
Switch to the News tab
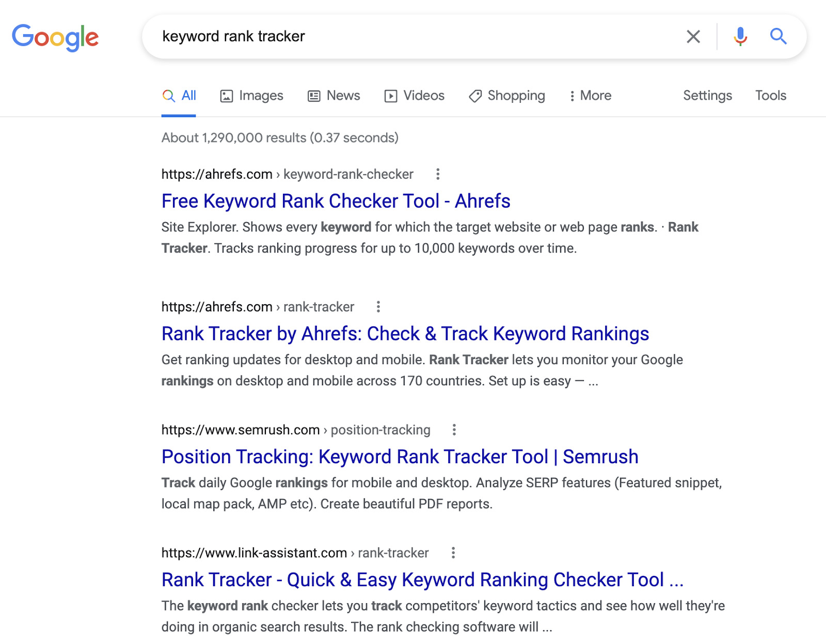334,96
